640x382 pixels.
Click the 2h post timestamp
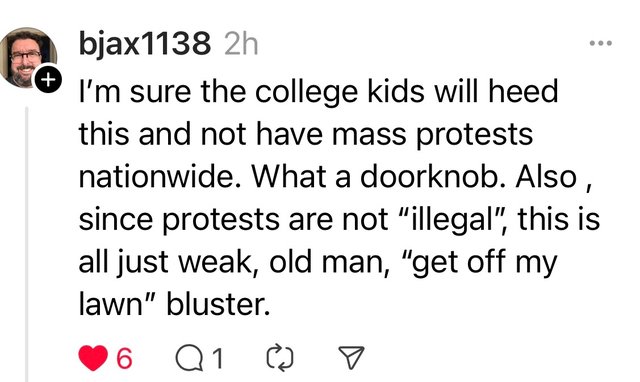241,44
